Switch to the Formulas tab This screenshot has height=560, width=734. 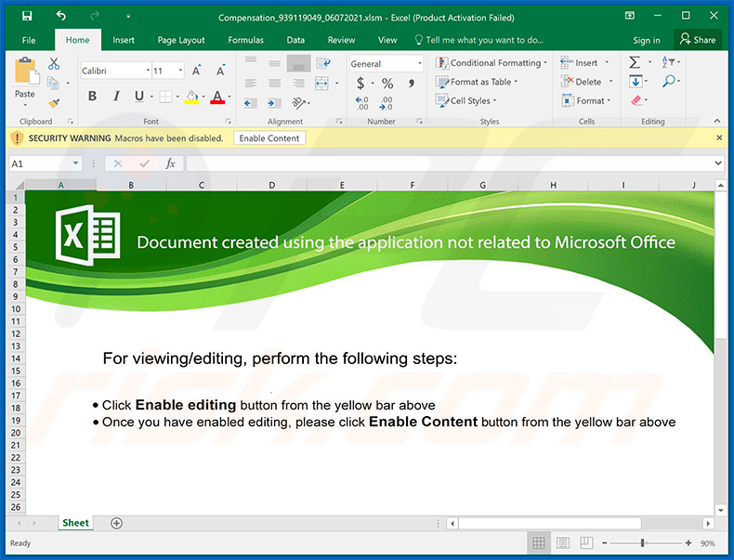coord(246,40)
